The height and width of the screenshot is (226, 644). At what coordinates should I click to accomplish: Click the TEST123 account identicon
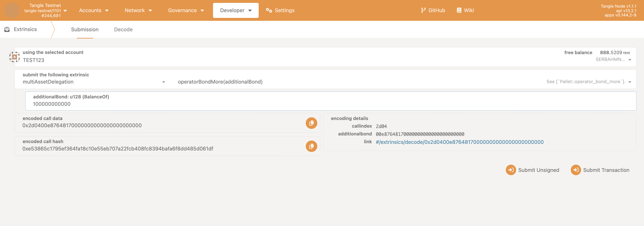[15, 57]
